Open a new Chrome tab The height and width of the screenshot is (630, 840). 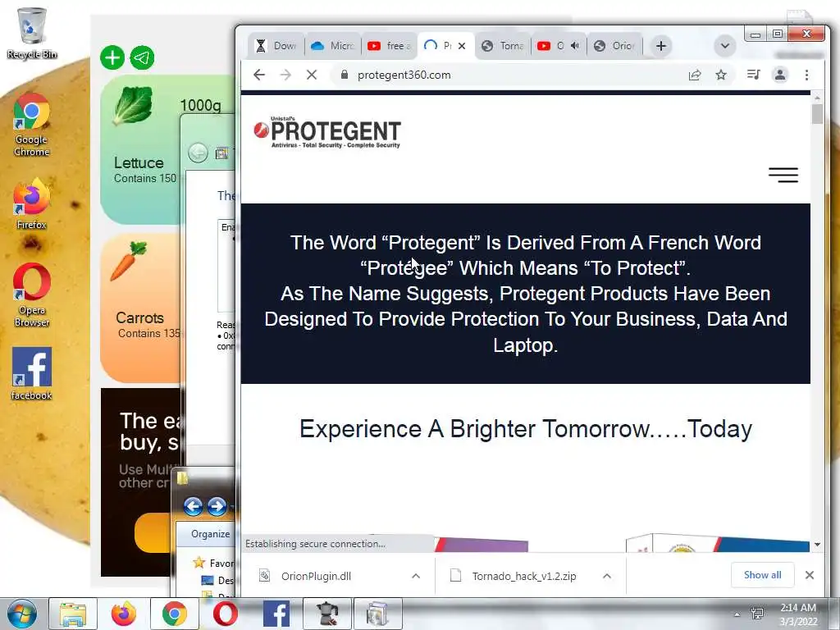pos(661,46)
